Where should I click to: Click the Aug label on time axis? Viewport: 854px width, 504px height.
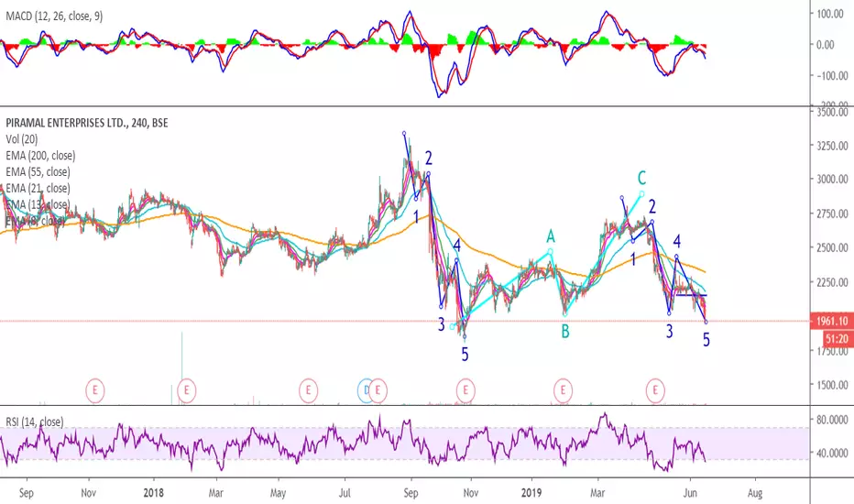755,493
